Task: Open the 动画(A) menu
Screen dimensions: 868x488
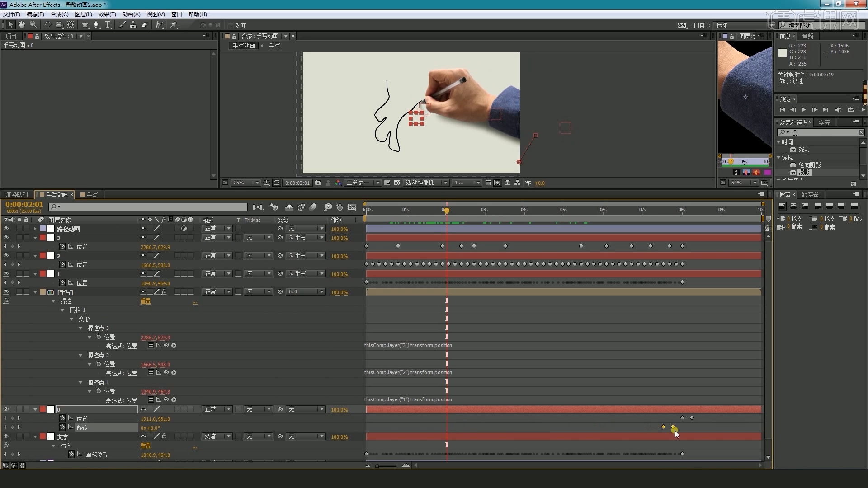Action: tap(132, 14)
